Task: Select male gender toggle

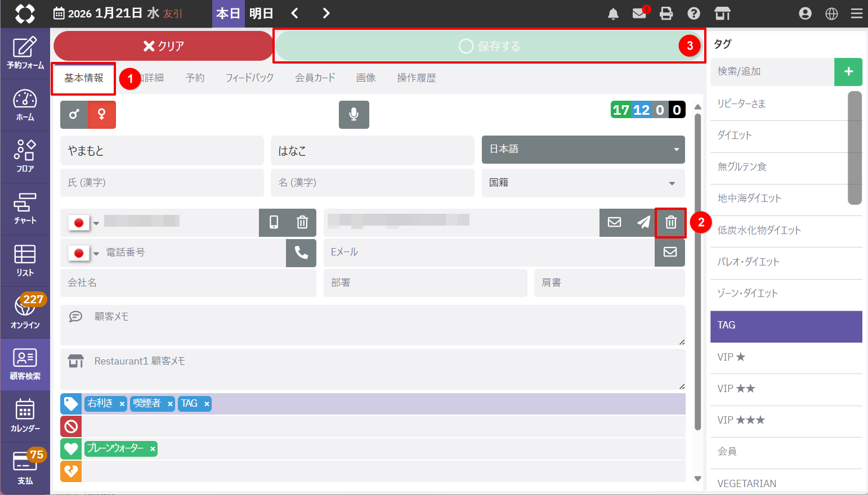Action: coord(74,115)
